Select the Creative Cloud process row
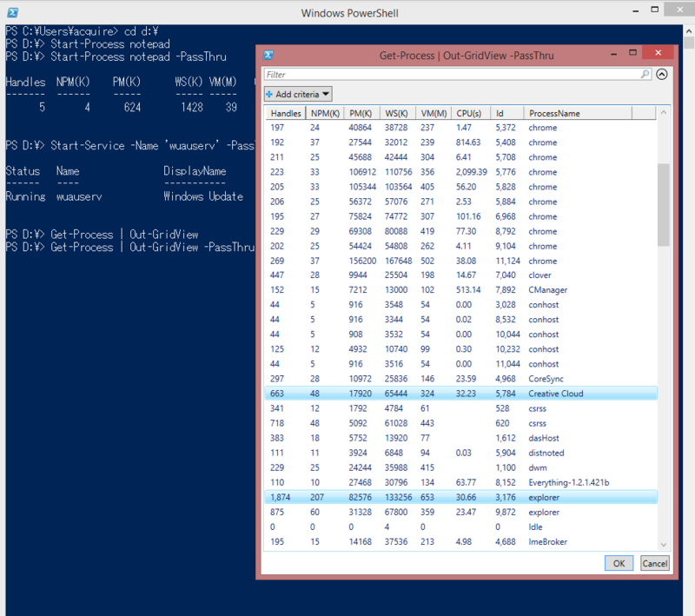Image resolution: width=695 pixels, height=616 pixels. pos(478,394)
